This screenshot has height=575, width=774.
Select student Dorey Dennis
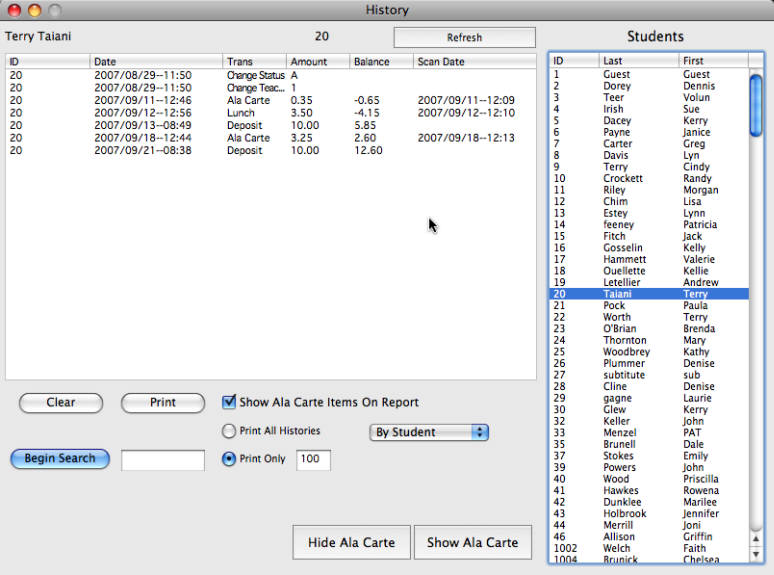[x=649, y=86]
